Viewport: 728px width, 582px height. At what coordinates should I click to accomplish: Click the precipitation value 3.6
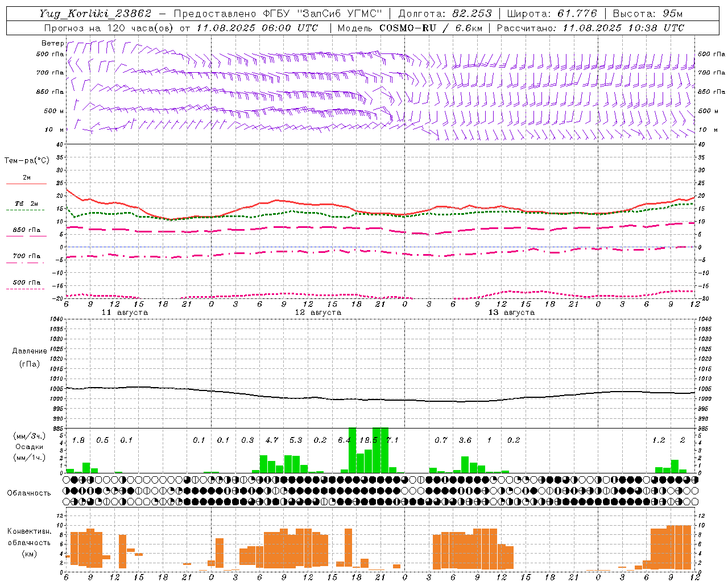point(465,440)
